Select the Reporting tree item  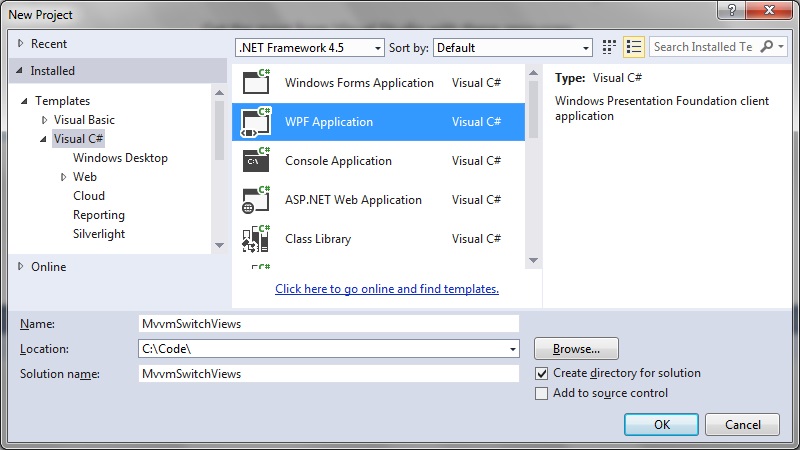(98, 215)
